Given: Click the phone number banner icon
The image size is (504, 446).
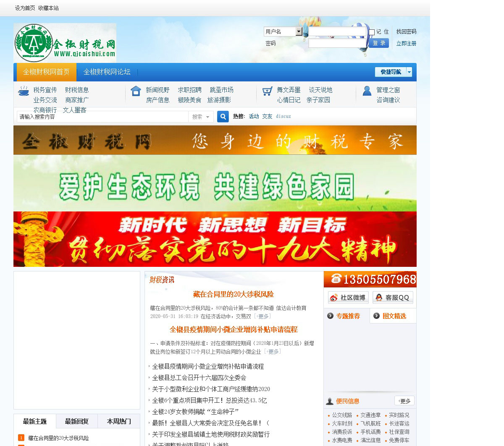Looking at the screenshot, I should [x=336, y=278].
